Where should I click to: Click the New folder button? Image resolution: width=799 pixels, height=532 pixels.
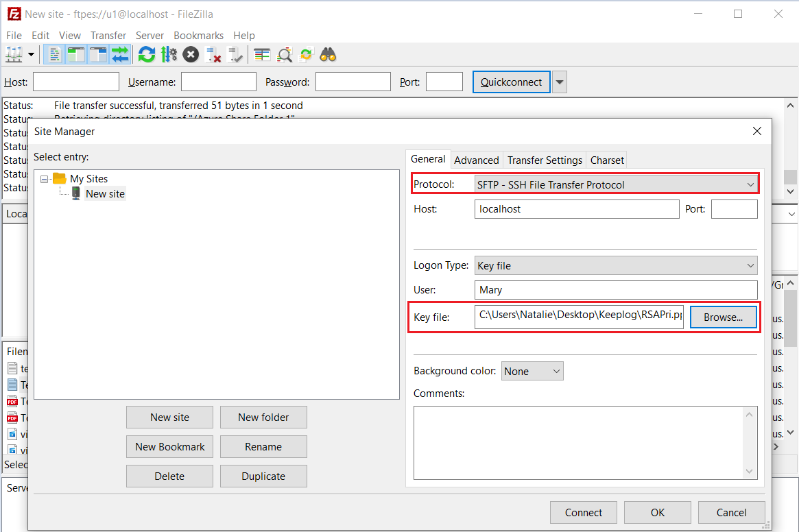point(263,418)
